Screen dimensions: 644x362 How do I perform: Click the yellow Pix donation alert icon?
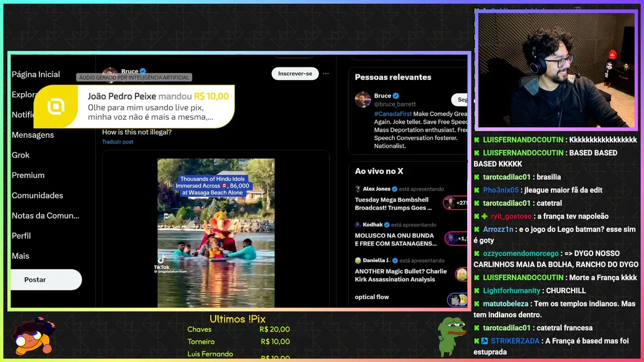56,107
